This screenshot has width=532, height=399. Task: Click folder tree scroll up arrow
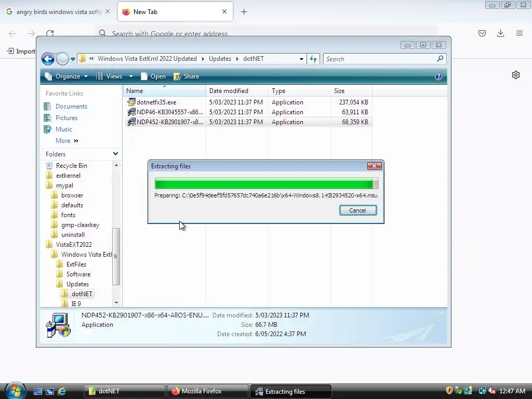click(x=116, y=165)
